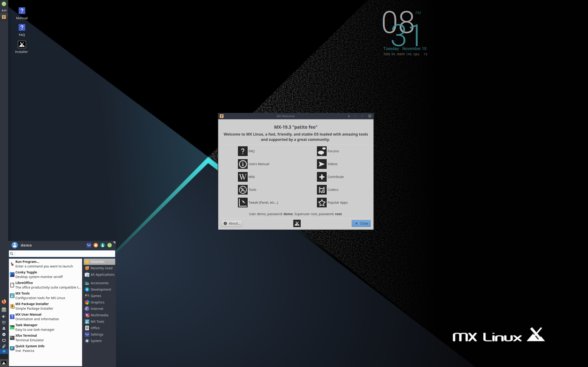Image resolution: width=588 pixels, height=367 pixels.
Task: Select the Tools icon in MX Welcome
Action: click(x=243, y=189)
